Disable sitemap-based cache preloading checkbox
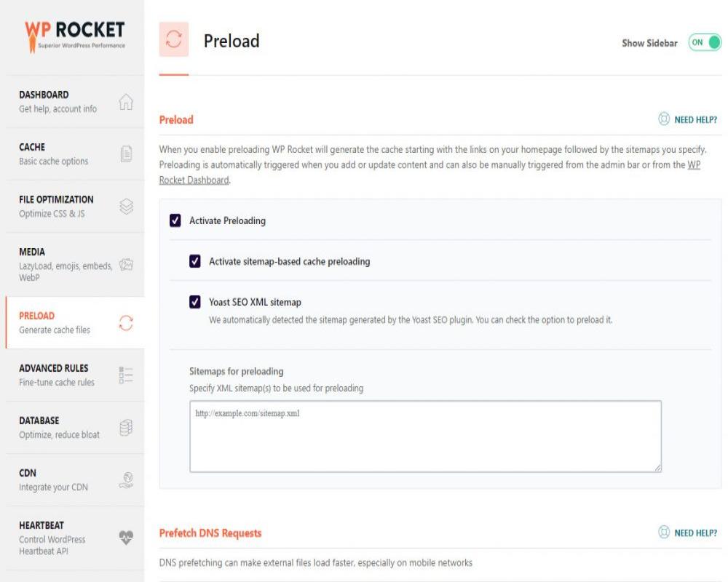The width and height of the screenshot is (728, 582). pyautogui.click(x=195, y=261)
